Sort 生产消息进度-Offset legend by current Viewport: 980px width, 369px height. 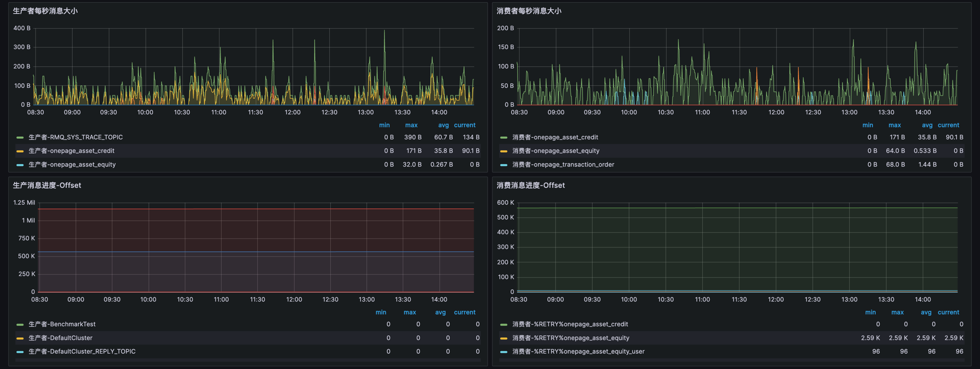[x=464, y=312]
